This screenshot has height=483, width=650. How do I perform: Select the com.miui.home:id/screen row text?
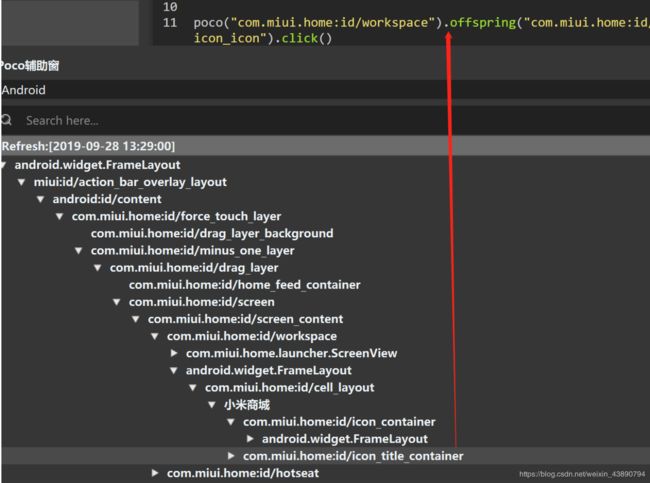[x=201, y=302]
